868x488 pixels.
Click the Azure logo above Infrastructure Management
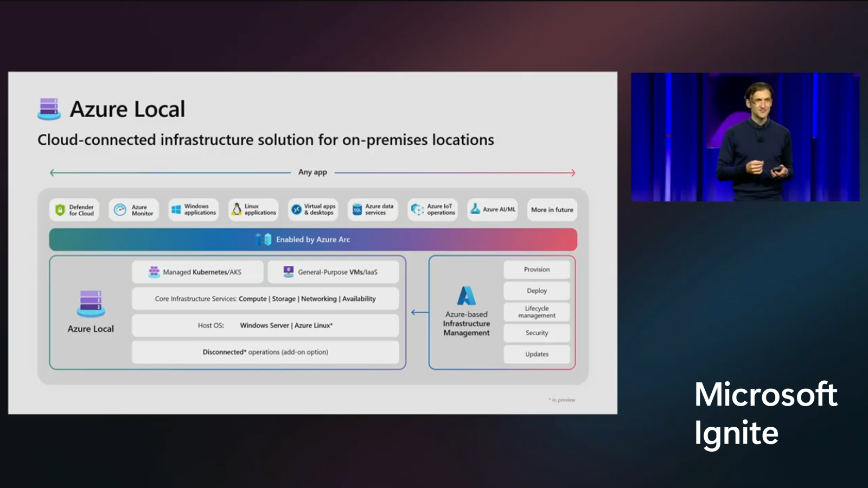[x=466, y=296]
